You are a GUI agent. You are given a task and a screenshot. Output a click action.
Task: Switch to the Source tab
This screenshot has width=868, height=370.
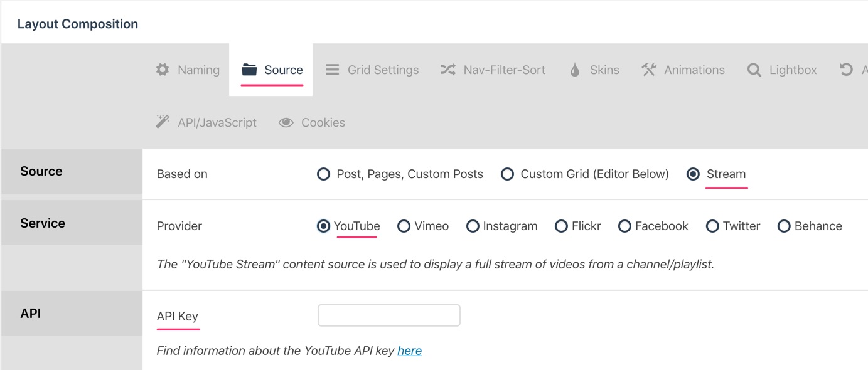271,70
